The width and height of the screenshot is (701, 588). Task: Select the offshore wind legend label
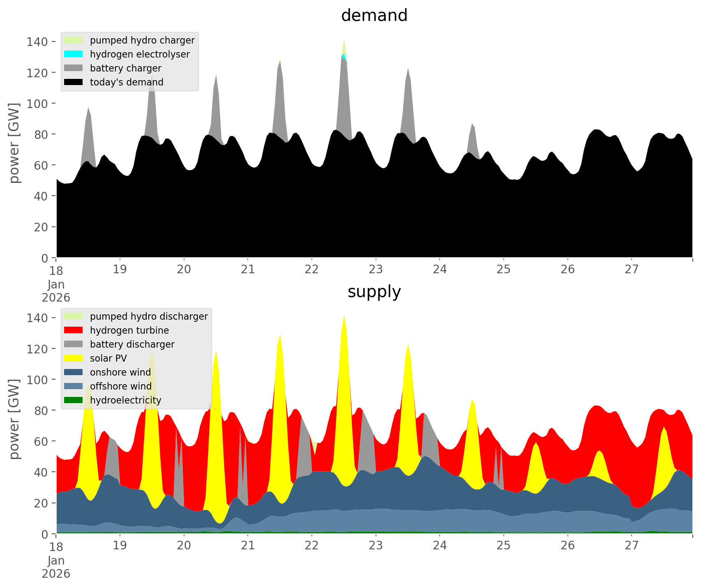click(x=120, y=386)
